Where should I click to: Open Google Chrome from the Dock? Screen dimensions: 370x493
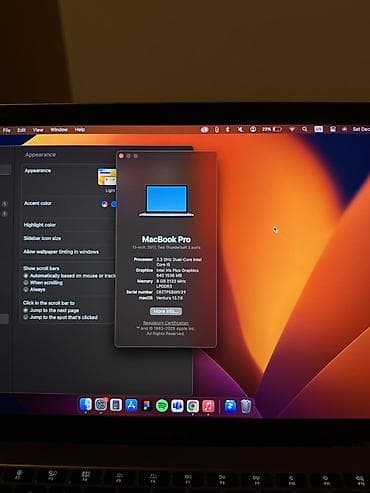click(192, 406)
